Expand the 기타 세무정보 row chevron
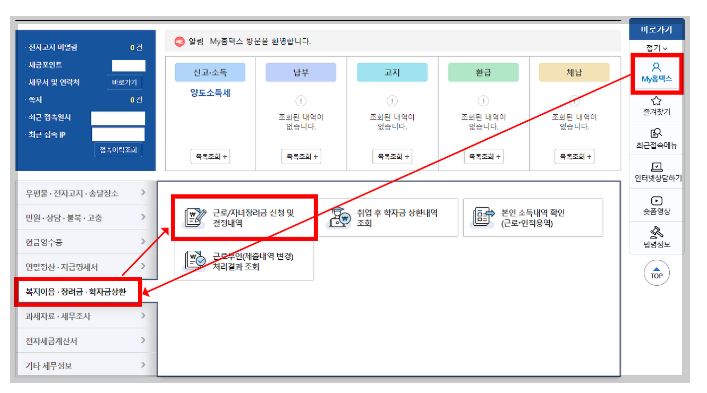707x393 pixels. 143,365
